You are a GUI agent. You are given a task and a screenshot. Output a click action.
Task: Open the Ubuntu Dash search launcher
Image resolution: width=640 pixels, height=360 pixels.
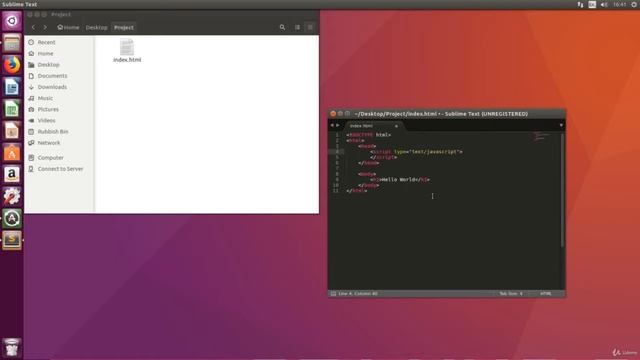[x=11, y=21]
